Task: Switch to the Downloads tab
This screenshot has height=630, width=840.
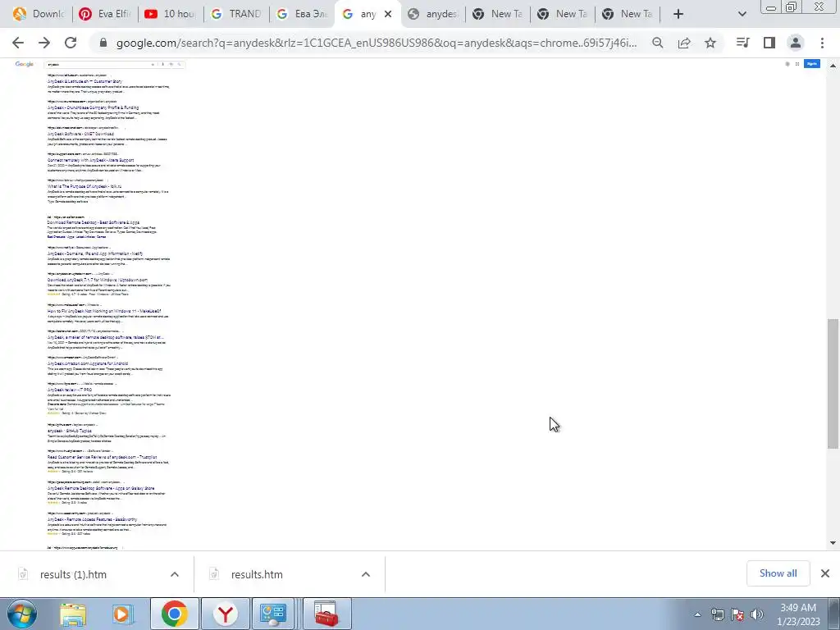Action: click(39, 14)
